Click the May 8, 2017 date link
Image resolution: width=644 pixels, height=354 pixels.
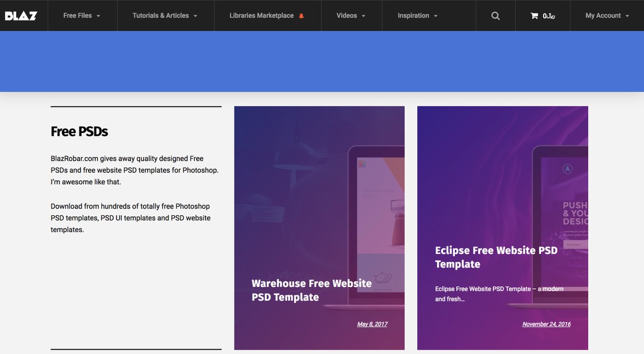pyautogui.click(x=372, y=324)
